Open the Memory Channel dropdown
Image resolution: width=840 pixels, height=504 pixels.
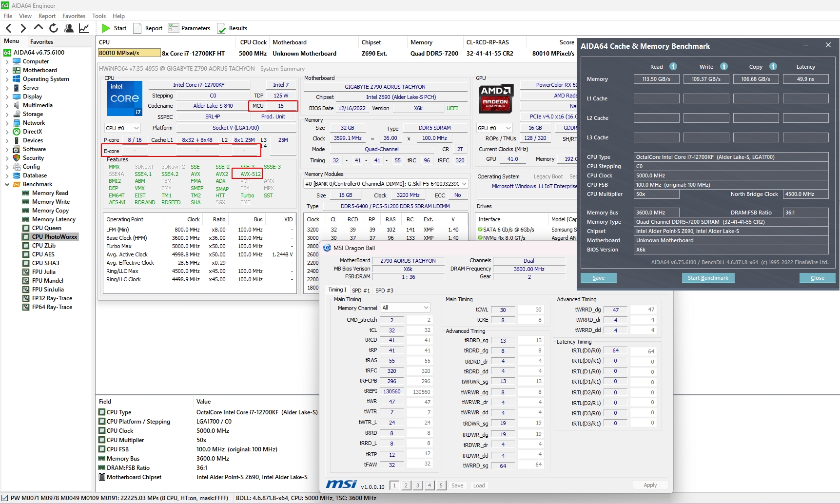(406, 308)
